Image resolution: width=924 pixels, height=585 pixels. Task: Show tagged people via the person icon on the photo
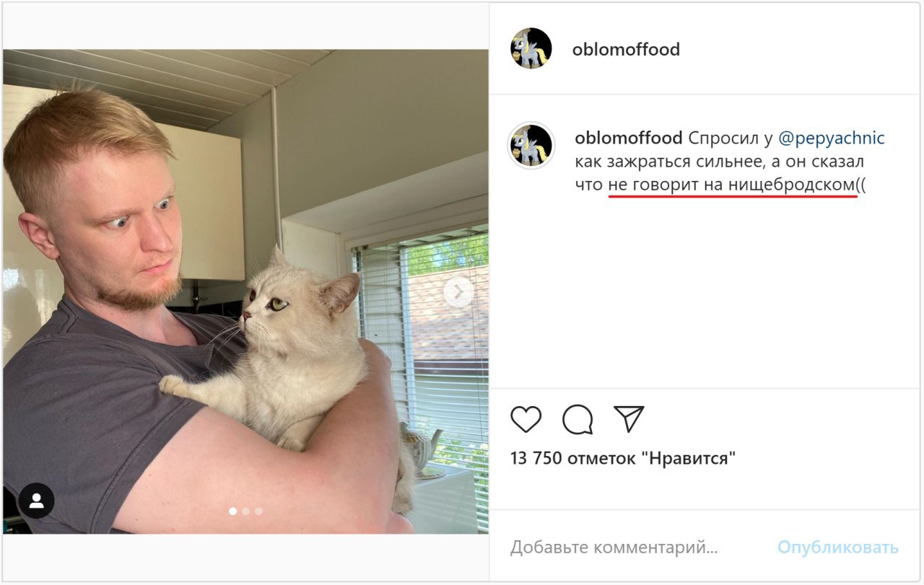(x=37, y=501)
